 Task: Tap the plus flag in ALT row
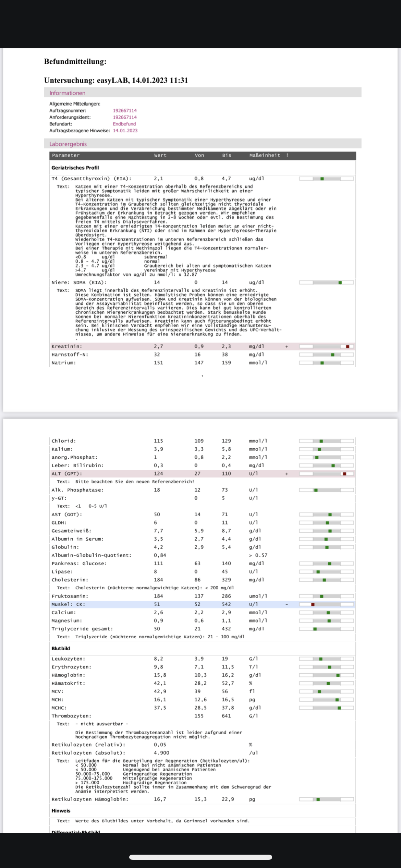[287, 474]
